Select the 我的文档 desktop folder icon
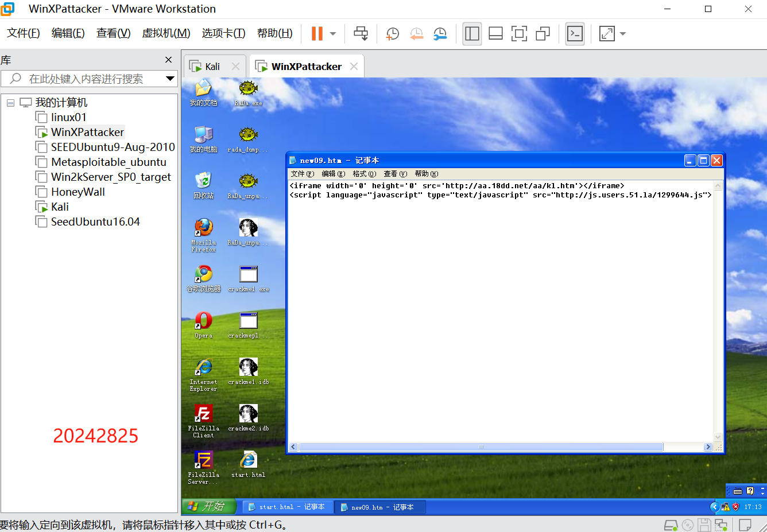 coord(204,93)
